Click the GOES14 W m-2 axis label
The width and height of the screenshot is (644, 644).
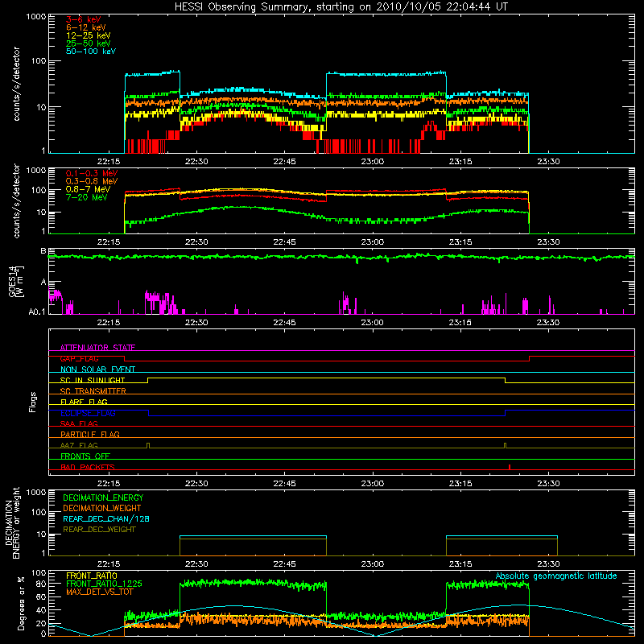click(x=16, y=281)
